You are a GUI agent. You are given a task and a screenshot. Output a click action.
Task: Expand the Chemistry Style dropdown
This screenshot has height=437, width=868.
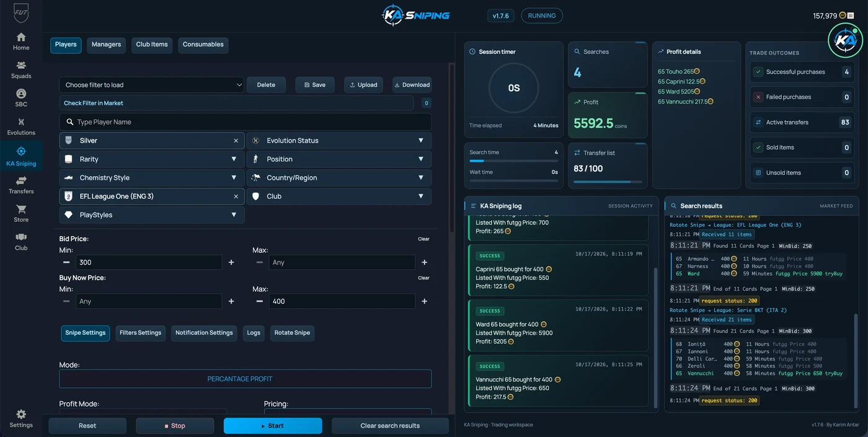[x=152, y=178]
